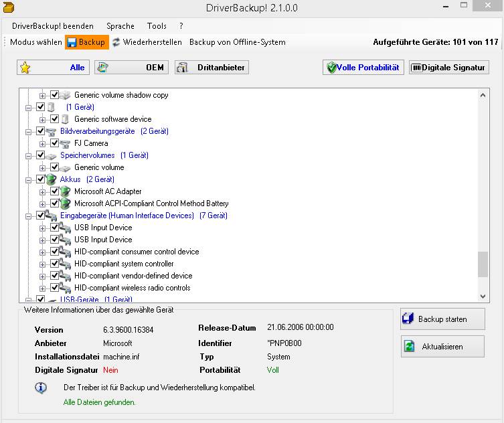This screenshot has height=423, width=504.
Task: Click the info icon beside compatibility message
Action: click(41, 388)
